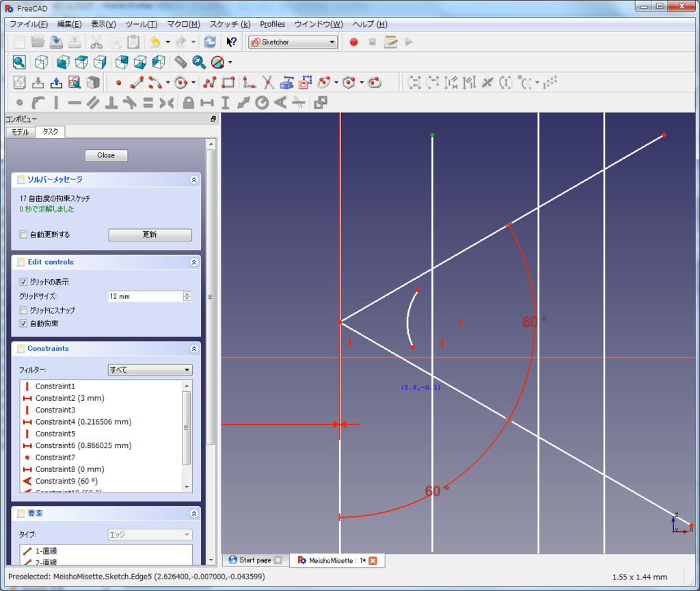Open the draw style dropdown arrow

tap(230, 62)
